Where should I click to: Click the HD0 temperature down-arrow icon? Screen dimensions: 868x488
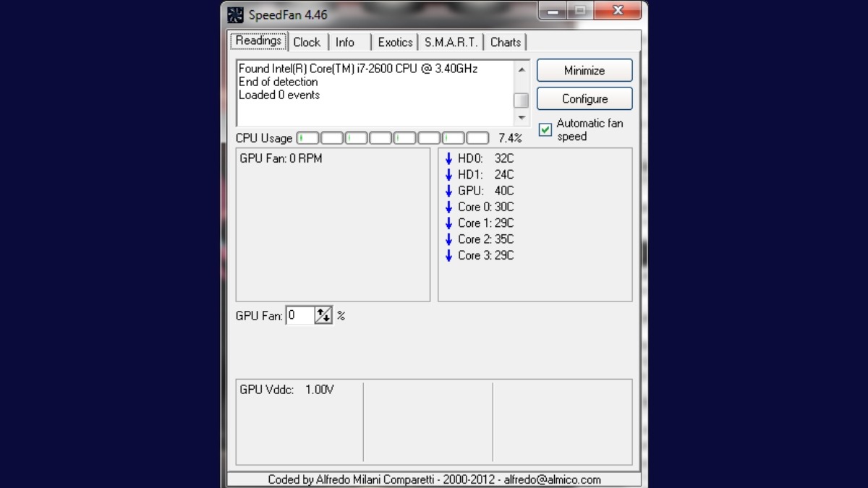pyautogui.click(x=448, y=158)
